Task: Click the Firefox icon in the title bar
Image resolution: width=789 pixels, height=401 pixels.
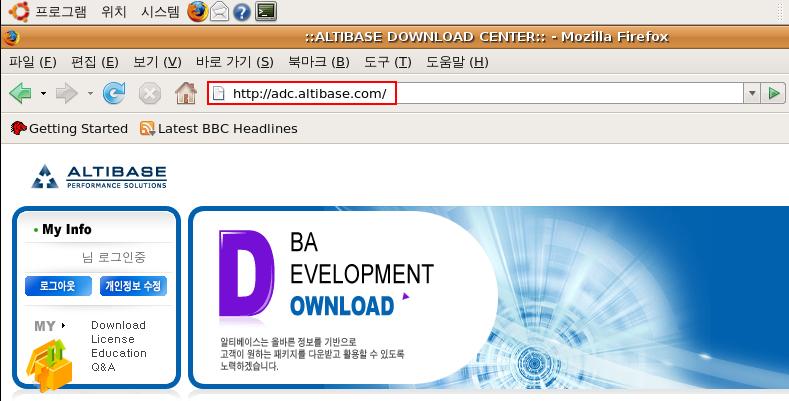Action: (x=11, y=37)
